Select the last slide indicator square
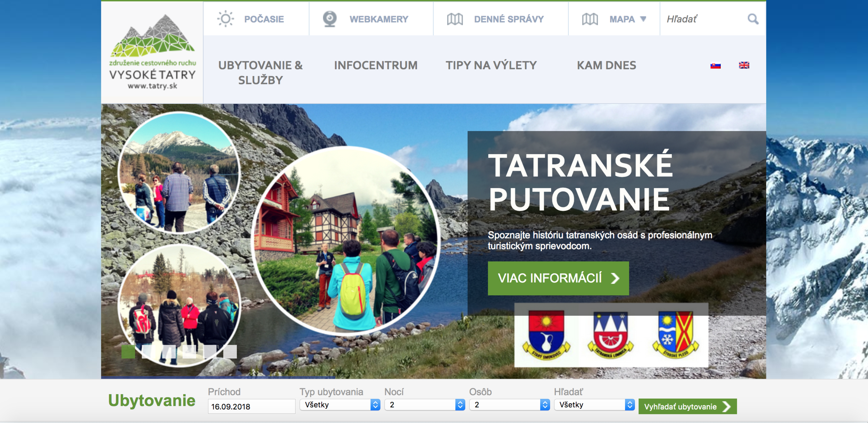 230,351
